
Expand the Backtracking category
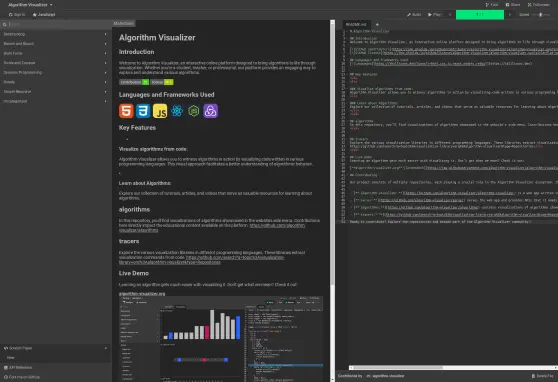pos(56,34)
